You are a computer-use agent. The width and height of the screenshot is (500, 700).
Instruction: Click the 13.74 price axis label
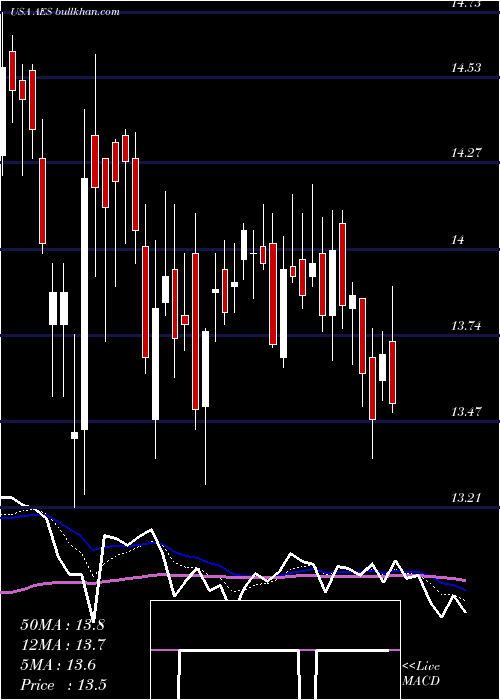[467, 326]
